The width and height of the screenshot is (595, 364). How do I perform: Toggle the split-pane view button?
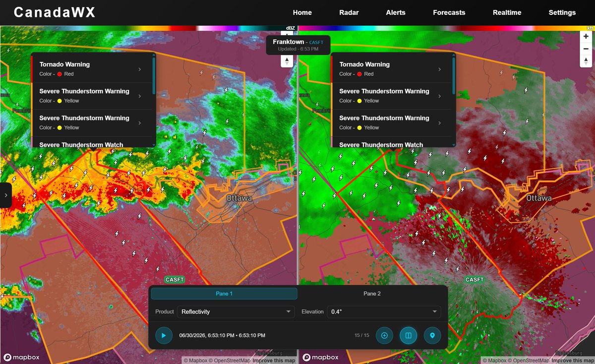(409, 335)
